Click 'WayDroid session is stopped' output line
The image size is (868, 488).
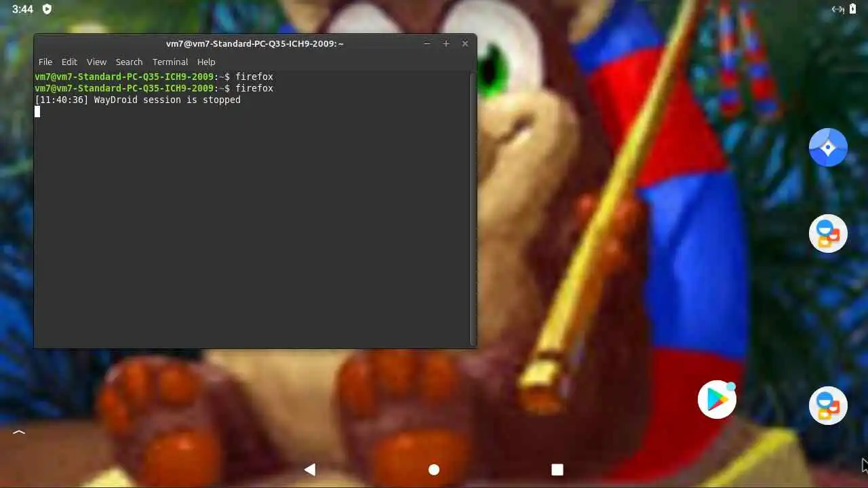138,100
